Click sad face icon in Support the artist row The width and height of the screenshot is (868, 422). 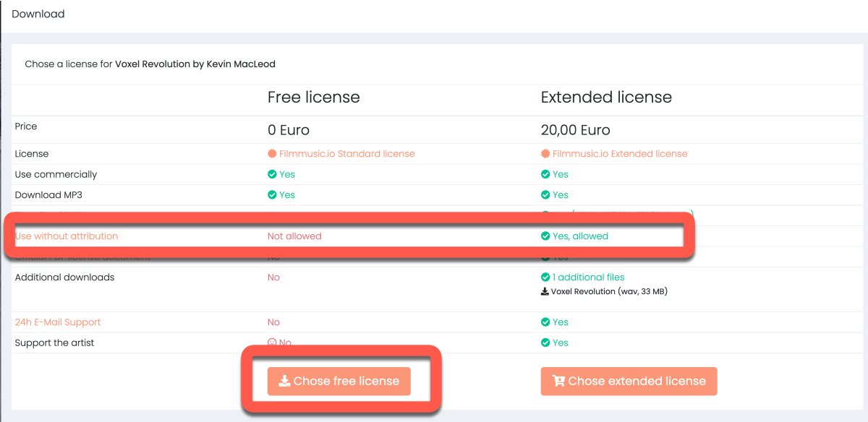(x=272, y=343)
